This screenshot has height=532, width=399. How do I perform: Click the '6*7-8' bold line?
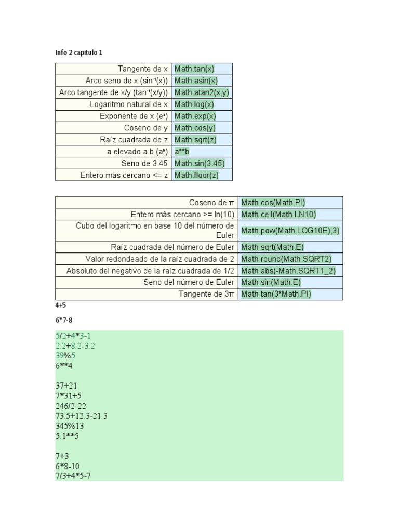tap(65, 319)
